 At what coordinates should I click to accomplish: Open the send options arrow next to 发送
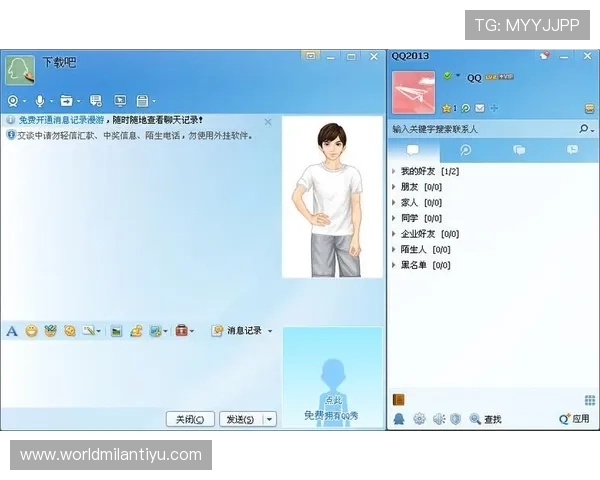(269, 420)
